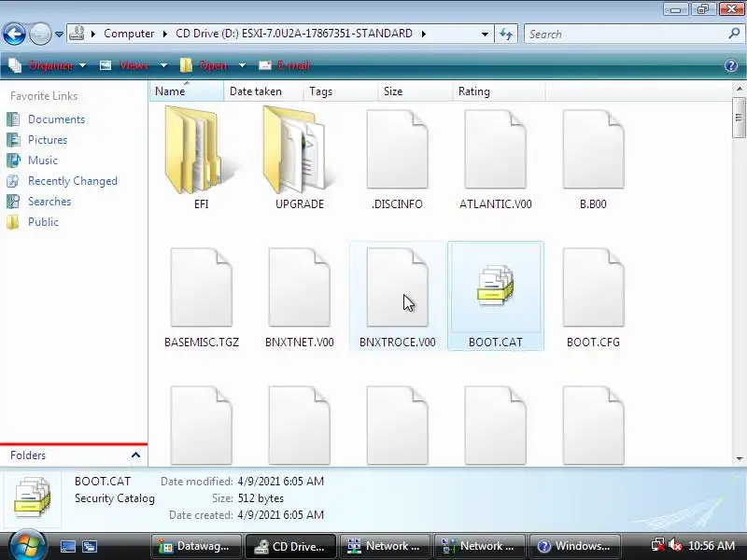This screenshot has width=747, height=560.
Task: Click the search magnifier icon
Action: (x=734, y=34)
